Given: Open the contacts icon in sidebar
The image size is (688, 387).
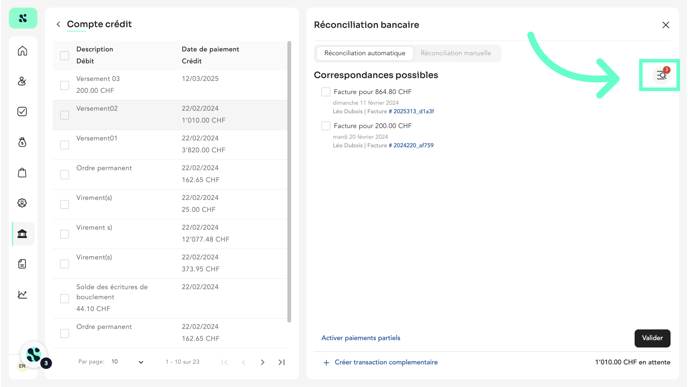Looking at the screenshot, I should (x=22, y=81).
